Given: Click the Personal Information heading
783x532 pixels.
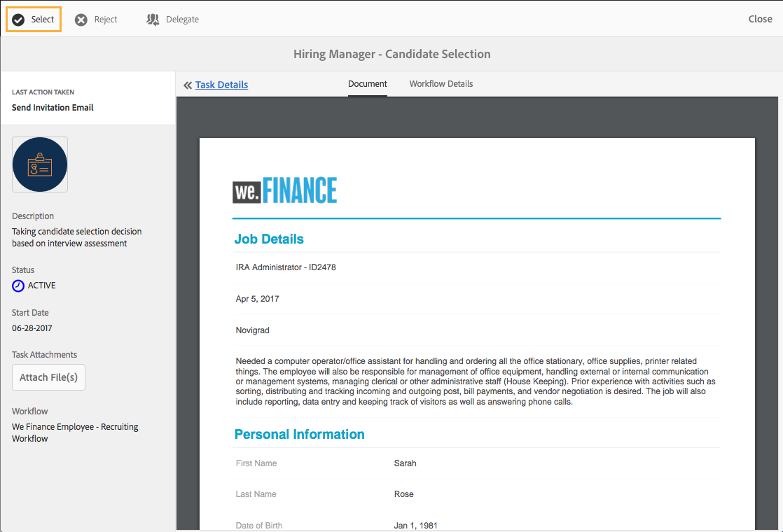Looking at the screenshot, I should [x=300, y=434].
